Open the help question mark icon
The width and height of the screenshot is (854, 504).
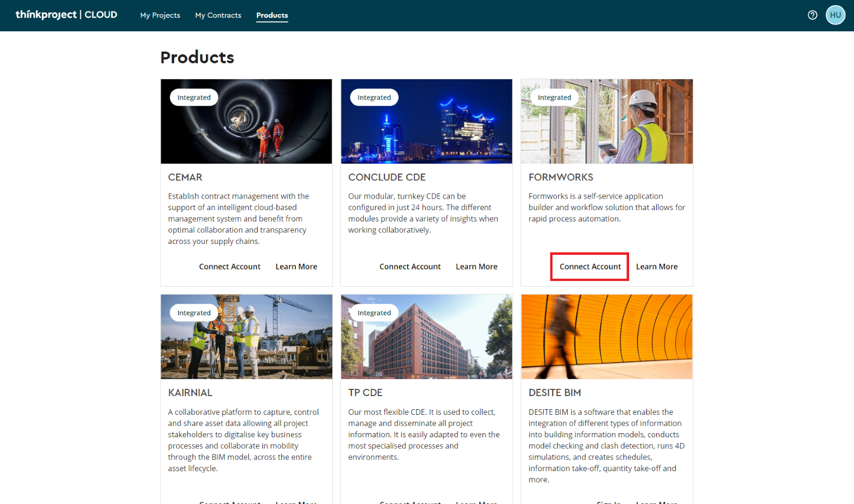812,15
